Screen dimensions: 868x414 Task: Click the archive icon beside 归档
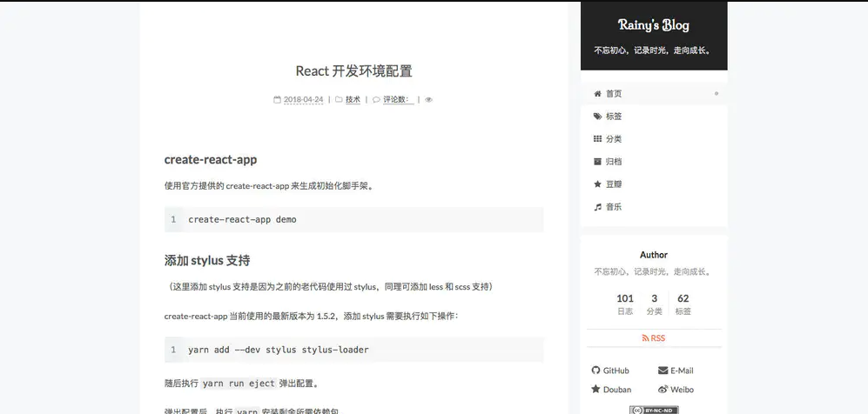click(x=597, y=162)
